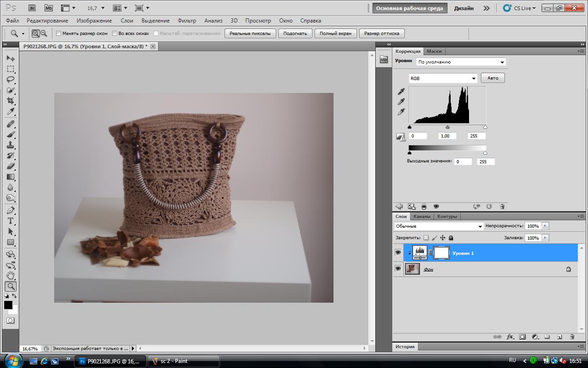Click the foreground black color swatch
Screen dimensions: 588x368
[x=8, y=305]
